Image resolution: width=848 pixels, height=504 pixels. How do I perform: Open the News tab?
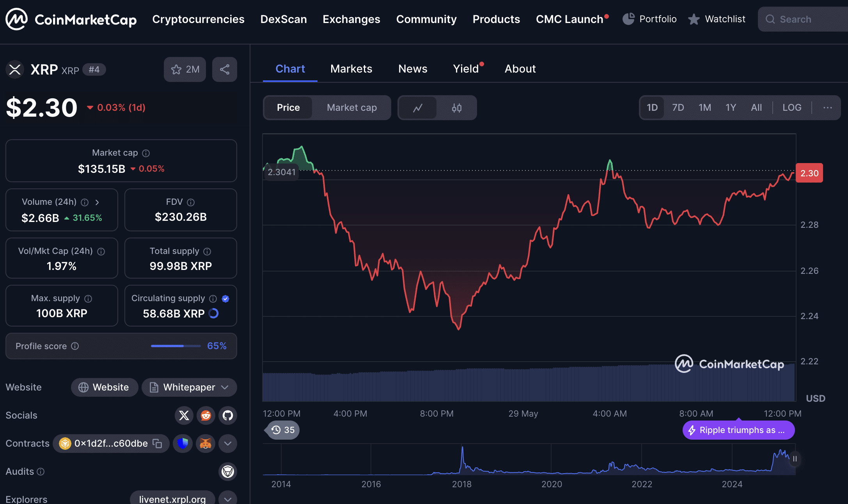click(x=413, y=69)
